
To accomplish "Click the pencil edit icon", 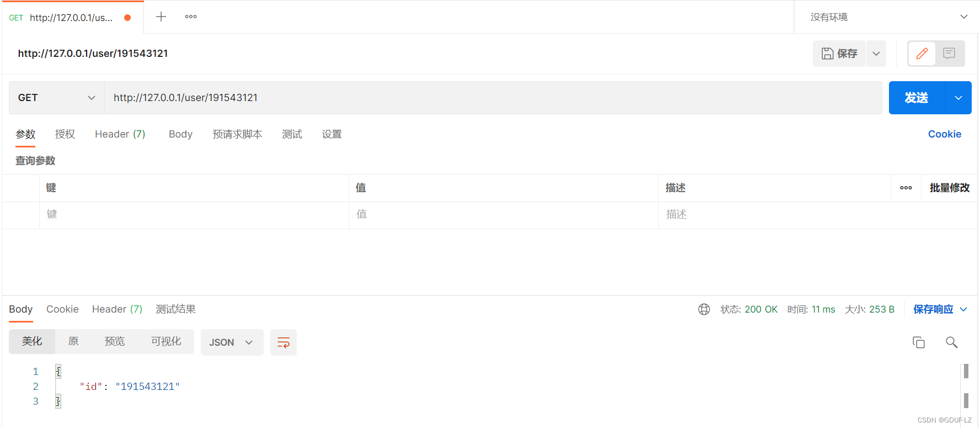I will pos(922,54).
